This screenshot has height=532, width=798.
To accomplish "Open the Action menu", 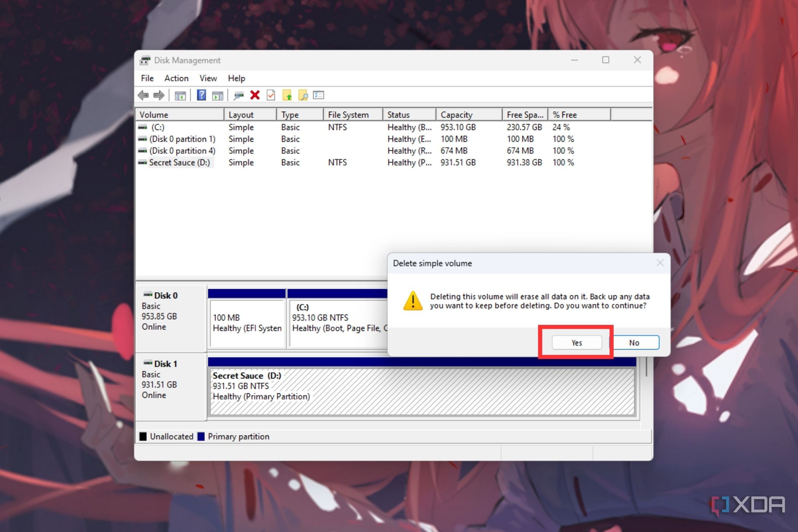I will click(x=176, y=78).
